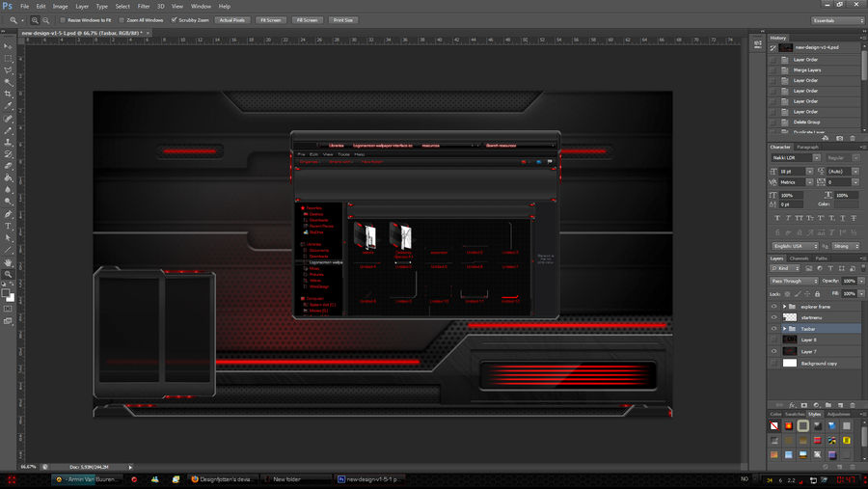Apply Strikethrough in Character panel
The width and height of the screenshot is (868, 489).
(854, 218)
